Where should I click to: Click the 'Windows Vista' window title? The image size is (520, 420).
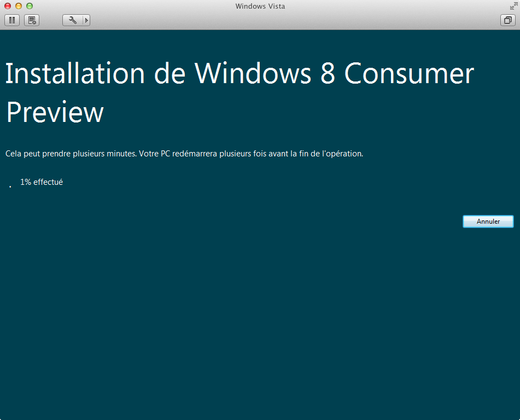coord(260,7)
